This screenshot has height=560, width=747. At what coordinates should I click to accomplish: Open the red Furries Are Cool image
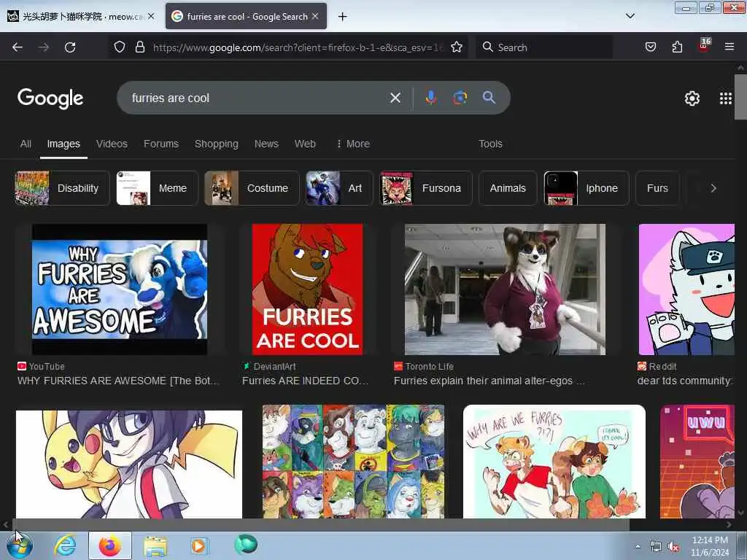pyautogui.click(x=307, y=289)
